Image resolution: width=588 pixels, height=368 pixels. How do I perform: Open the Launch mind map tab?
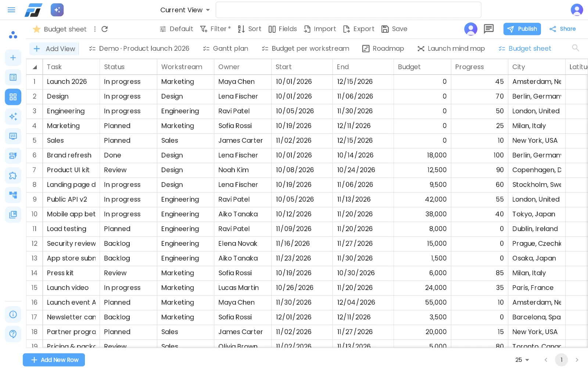451,49
